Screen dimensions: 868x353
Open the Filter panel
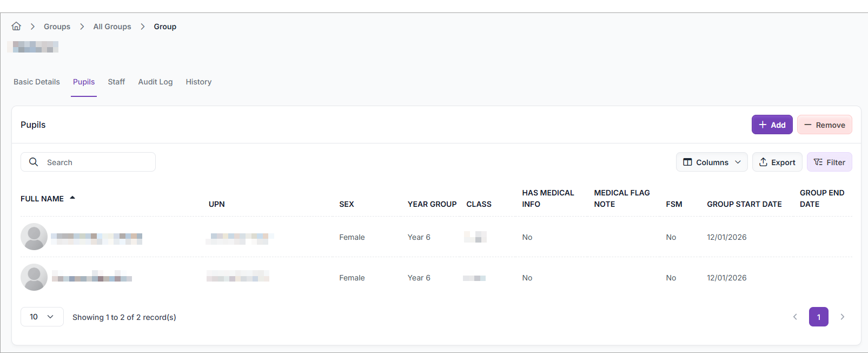[829, 162]
